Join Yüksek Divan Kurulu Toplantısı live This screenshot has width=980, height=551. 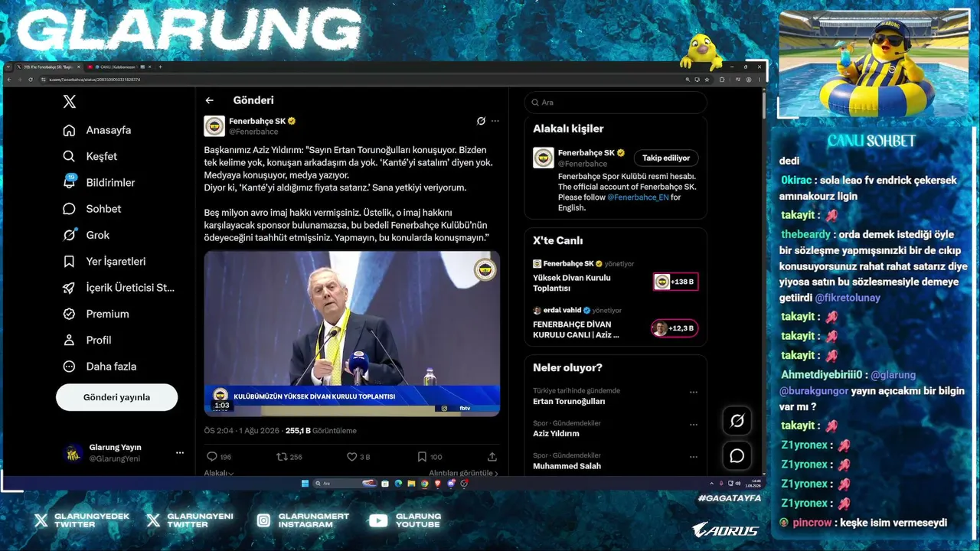616,278
